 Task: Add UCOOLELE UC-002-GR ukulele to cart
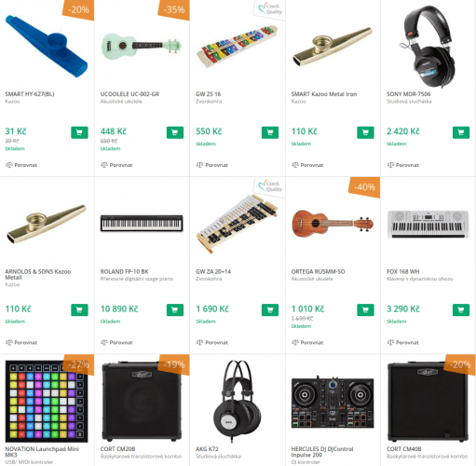[x=175, y=132]
